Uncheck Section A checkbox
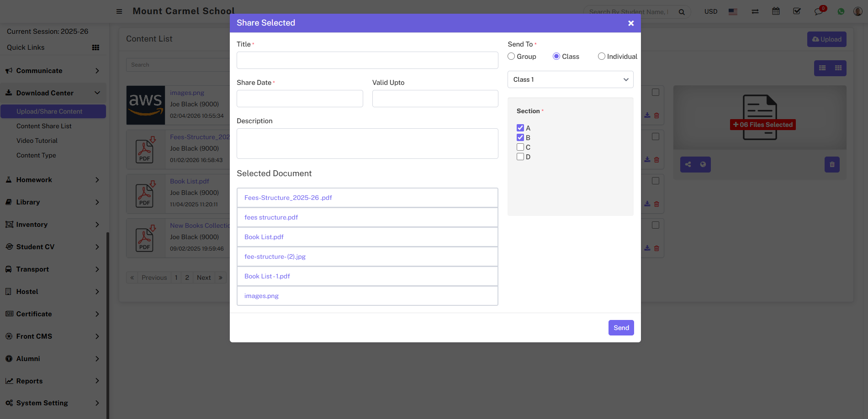The image size is (868, 419). 520,128
